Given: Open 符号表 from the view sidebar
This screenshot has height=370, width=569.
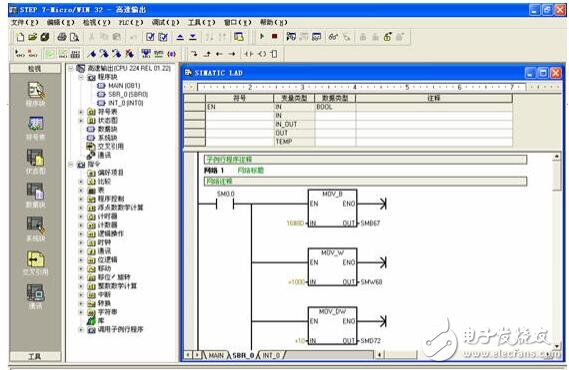Looking at the screenshot, I should (x=36, y=128).
